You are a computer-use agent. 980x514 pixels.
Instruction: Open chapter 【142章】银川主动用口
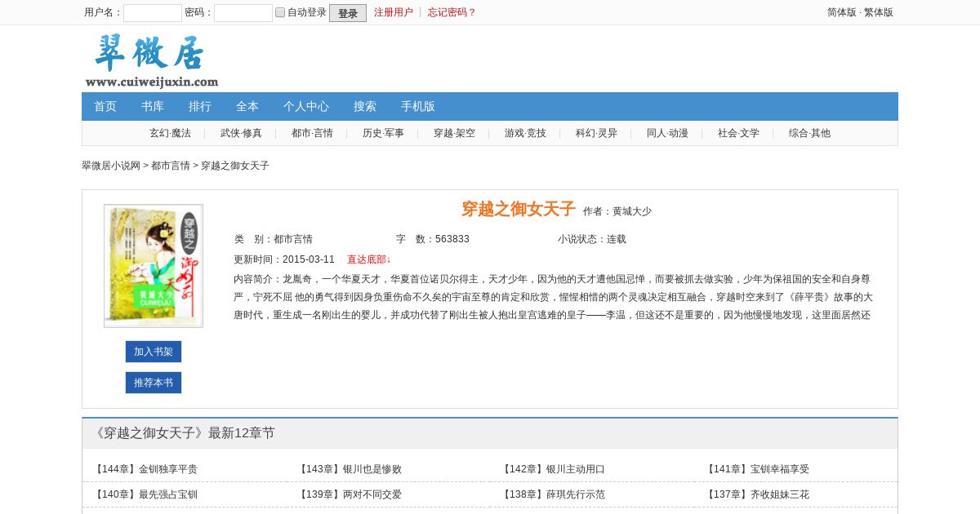(552, 469)
